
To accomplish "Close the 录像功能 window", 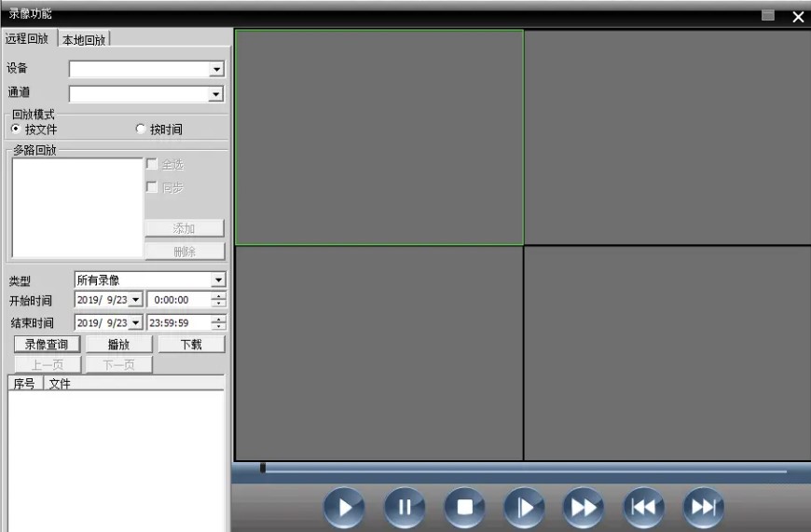I will click(798, 17).
